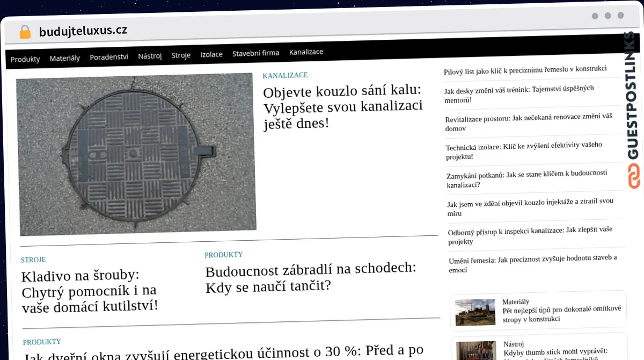
Task: Open sidebar link 'Jak jsem ve zdění objevil'
Action: (x=530, y=207)
